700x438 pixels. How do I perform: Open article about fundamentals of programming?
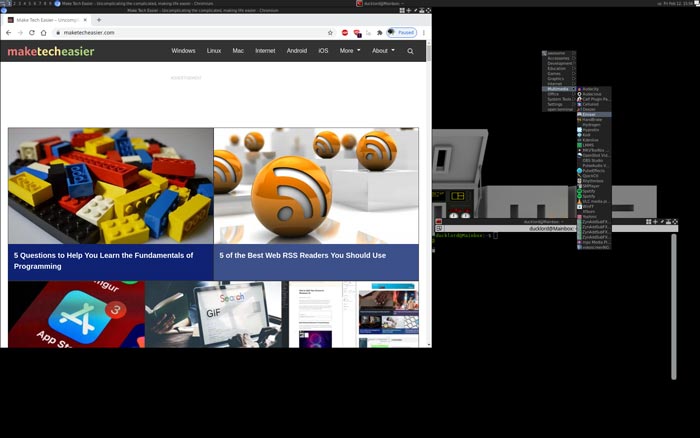(x=103, y=260)
